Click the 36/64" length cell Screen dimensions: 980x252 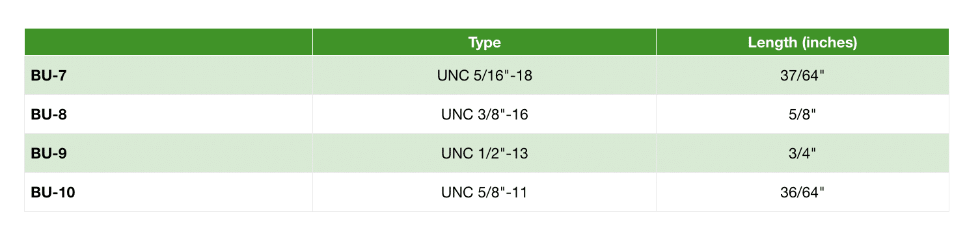coord(802,192)
